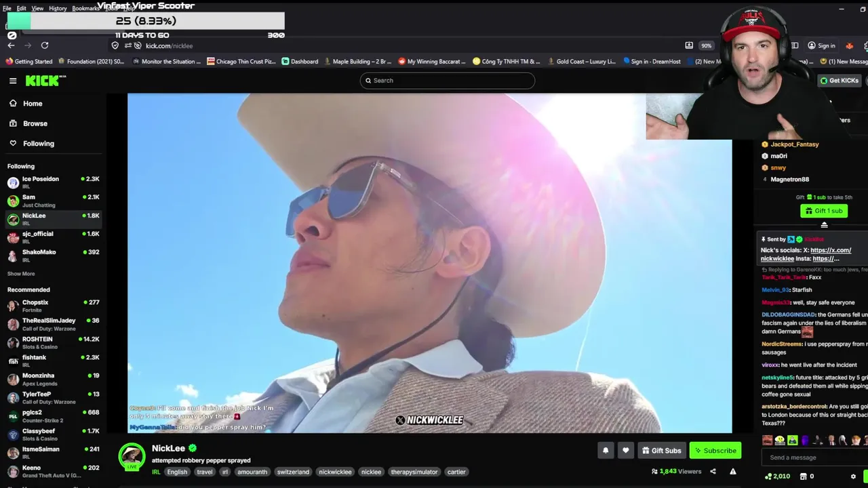Click the switzerland tag
The height and width of the screenshot is (488, 868).
tap(293, 472)
